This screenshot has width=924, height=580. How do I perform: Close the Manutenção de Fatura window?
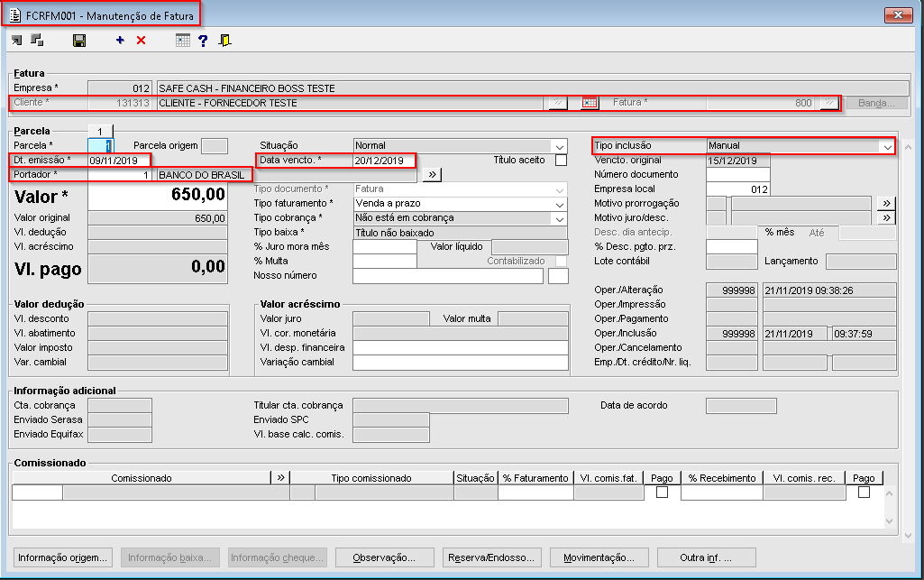pos(898,14)
